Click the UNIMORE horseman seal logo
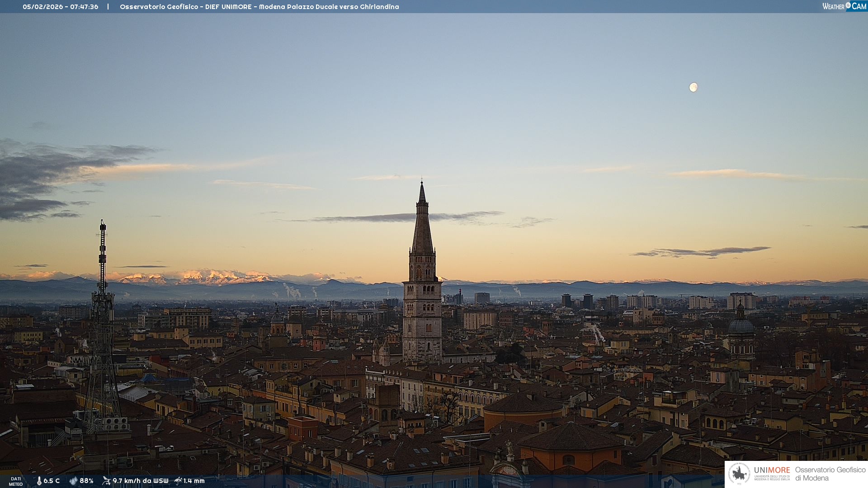The width and height of the screenshot is (868, 488). [x=739, y=474]
